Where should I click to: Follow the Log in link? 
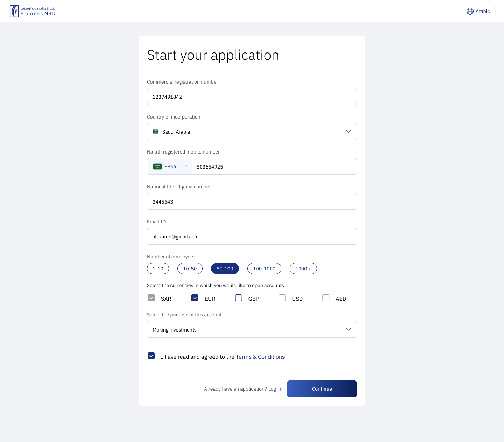pyautogui.click(x=274, y=389)
